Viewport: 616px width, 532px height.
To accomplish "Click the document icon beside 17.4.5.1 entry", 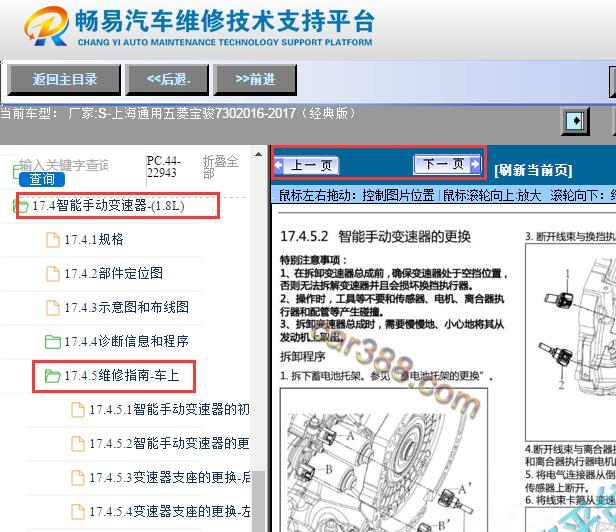I will pyautogui.click(x=78, y=410).
